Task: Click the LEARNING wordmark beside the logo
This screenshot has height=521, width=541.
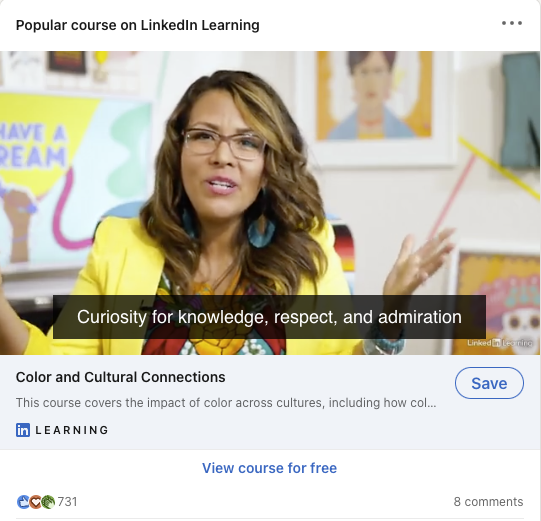Action: point(72,430)
